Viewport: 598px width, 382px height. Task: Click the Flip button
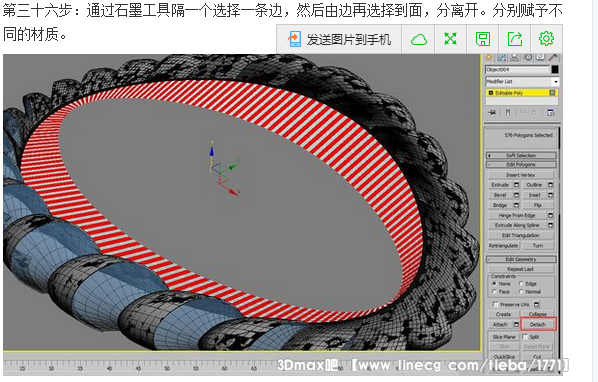[538, 205]
